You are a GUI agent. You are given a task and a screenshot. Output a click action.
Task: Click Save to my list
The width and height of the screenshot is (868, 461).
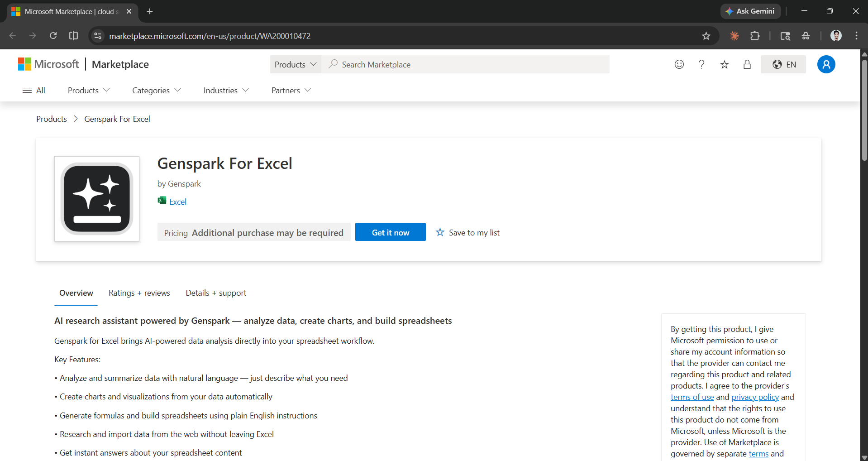[468, 232]
